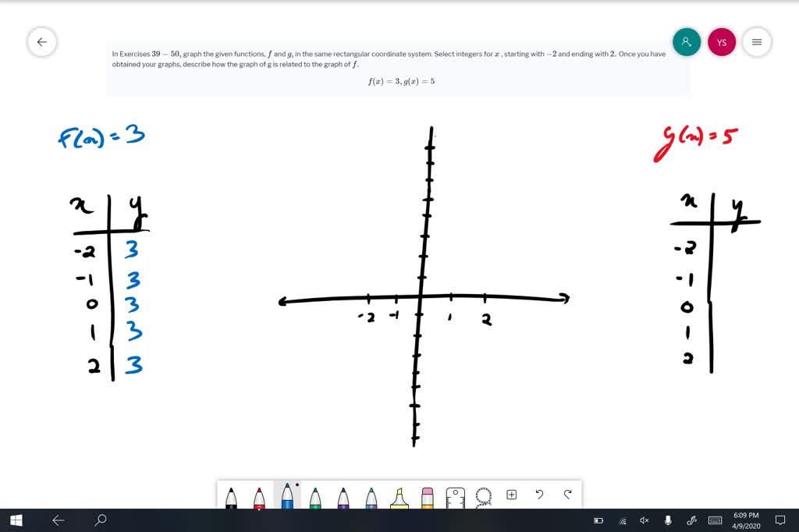Open the Start menu

click(x=16, y=520)
